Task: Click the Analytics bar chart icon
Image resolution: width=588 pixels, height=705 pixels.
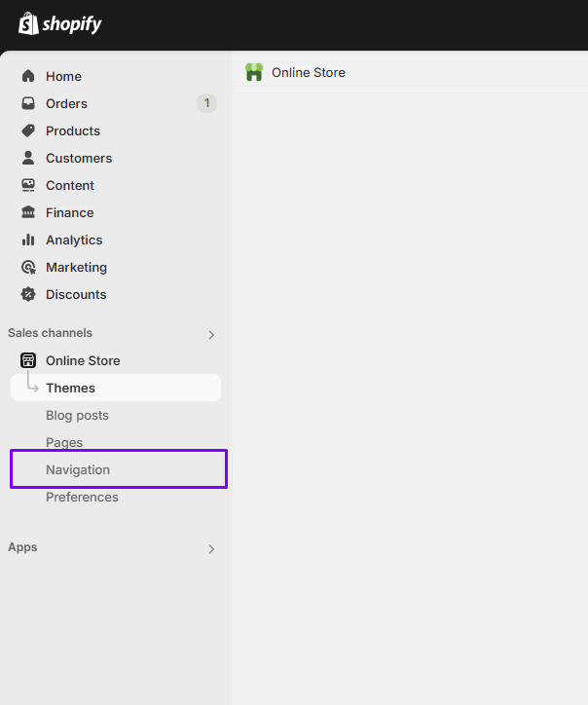Action: (x=28, y=240)
